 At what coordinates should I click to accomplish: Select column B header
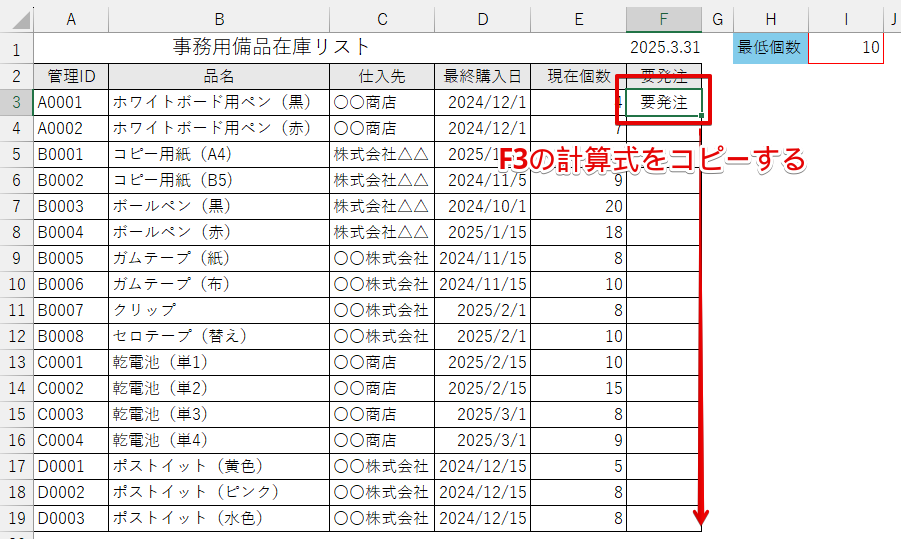click(x=219, y=20)
